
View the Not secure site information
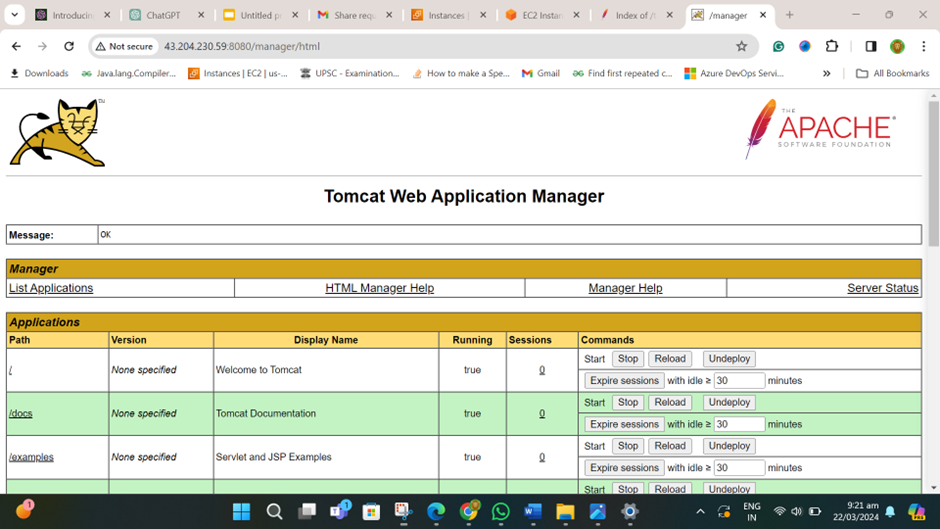coord(124,46)
